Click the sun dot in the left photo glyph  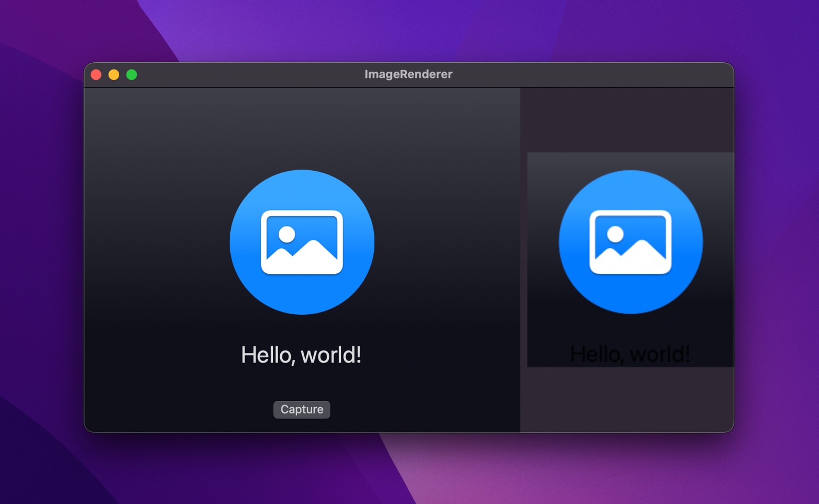[x=287, y=234]
